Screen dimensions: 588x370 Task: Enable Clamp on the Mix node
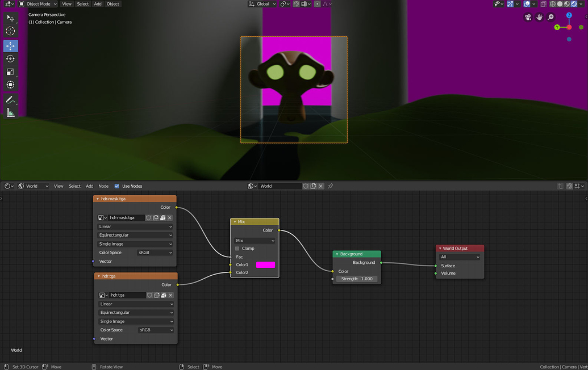coord(237,248)
